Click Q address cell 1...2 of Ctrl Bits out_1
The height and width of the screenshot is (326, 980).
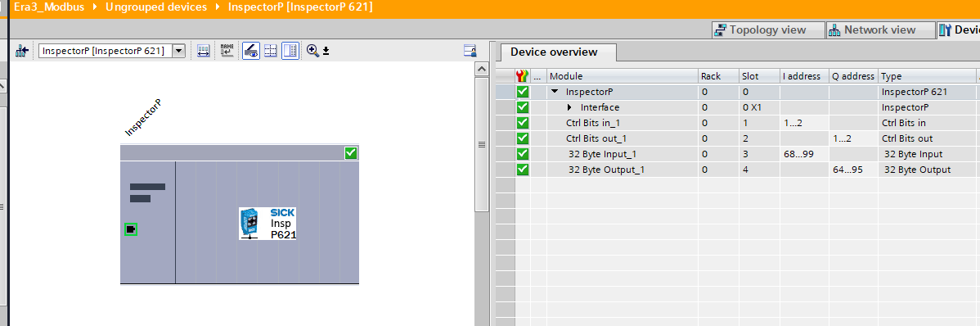click(853, 139)
